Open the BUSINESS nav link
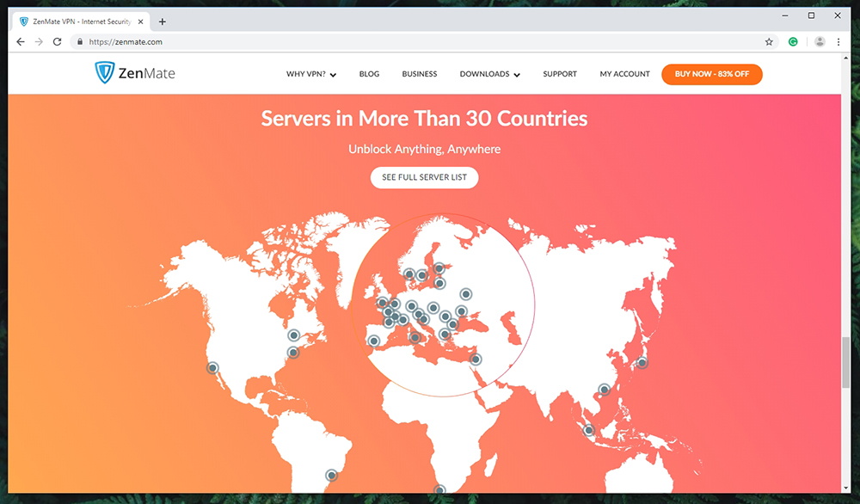The width and height of the screenshot is (860, 504). coord(420,74)
